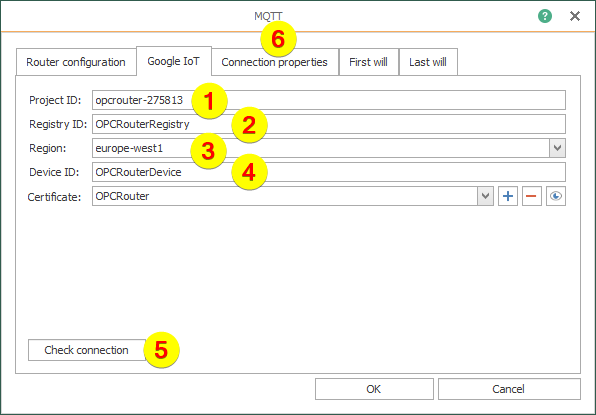Screen dimensions: 596x415
Task: Focus the Registry ID input field
Action: 329,124
